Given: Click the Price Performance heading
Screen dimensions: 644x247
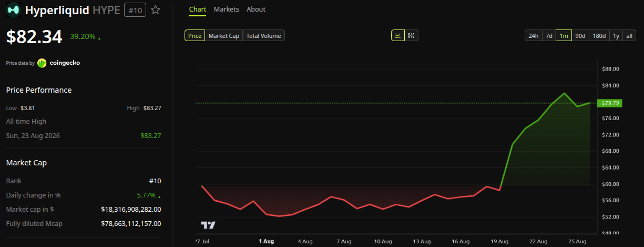Looking at the screenshot, I should pos(39,90).
